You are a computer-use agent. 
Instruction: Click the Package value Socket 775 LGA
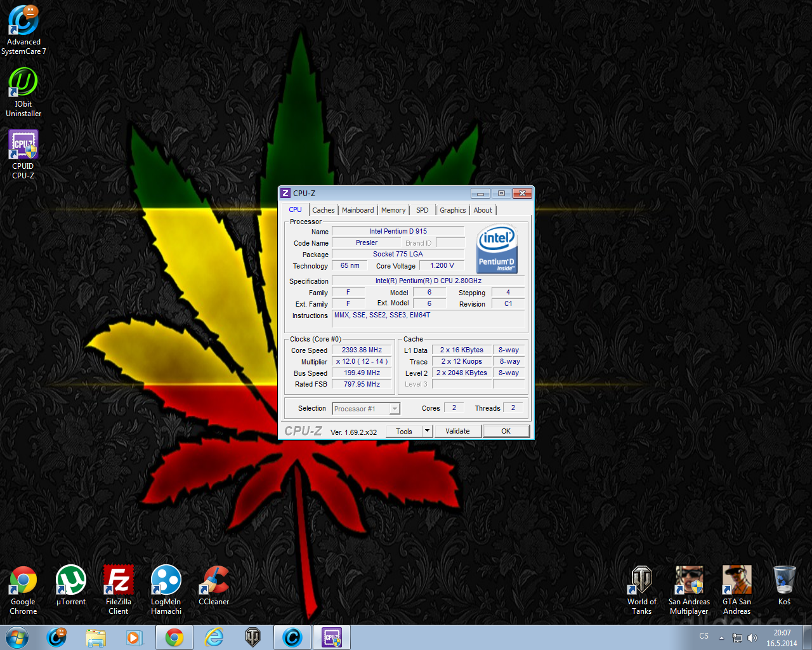(398, 254)
